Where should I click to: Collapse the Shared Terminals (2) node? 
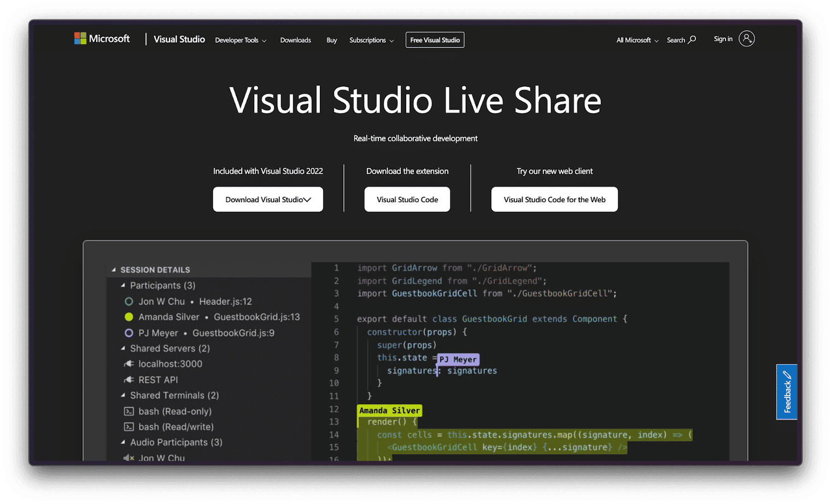(x=123, y=395)
